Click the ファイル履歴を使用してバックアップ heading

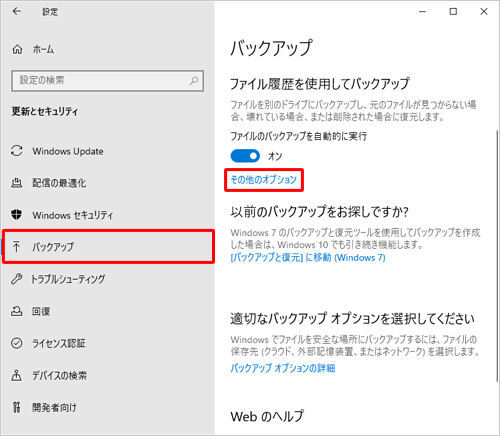point(320,84)
